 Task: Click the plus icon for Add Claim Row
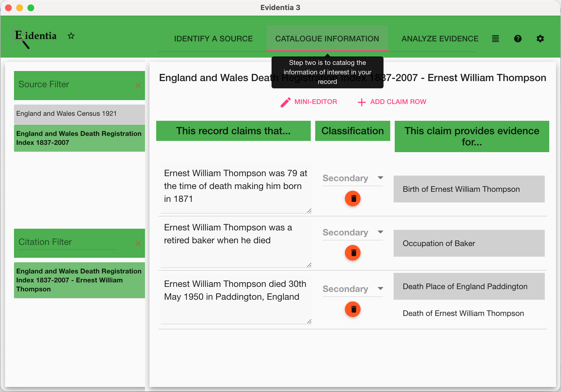point(362,102)
